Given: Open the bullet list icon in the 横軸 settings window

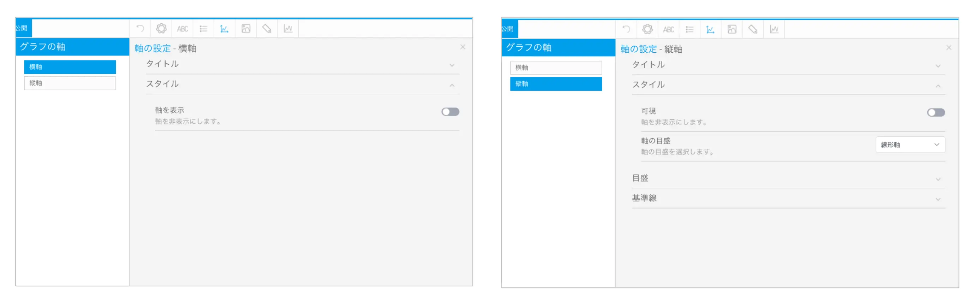Looking at the screenshot, I should [x=204, y=29].
